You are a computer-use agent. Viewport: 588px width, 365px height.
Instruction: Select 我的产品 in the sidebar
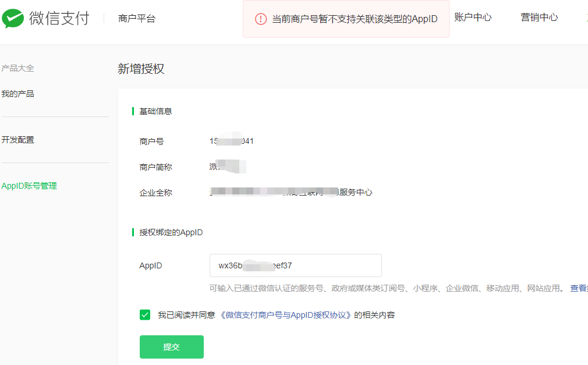(x=17, y=94)
